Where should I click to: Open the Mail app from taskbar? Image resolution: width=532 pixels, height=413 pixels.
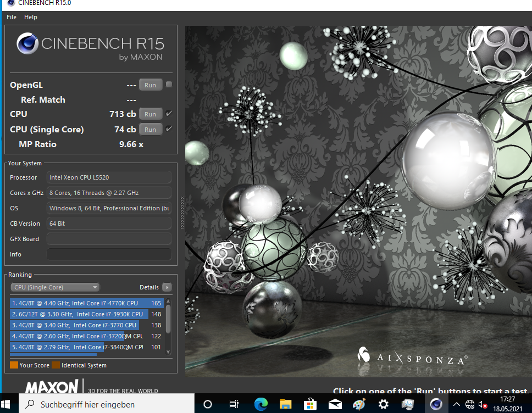[335, 404]
